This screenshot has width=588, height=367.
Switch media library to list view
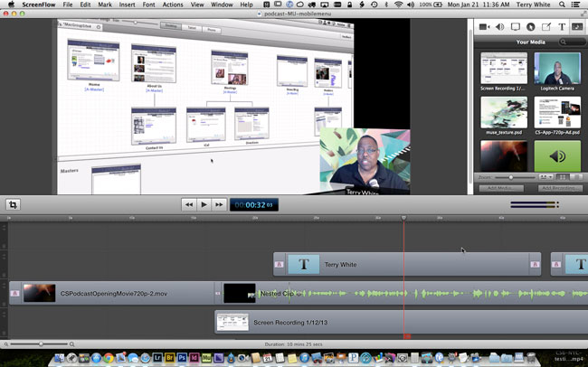[x=575, y=177]
